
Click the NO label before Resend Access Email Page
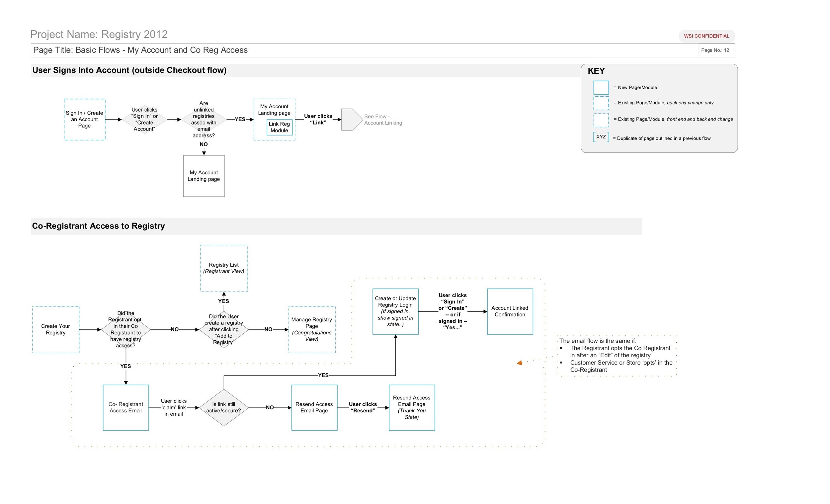pos(270,408)
